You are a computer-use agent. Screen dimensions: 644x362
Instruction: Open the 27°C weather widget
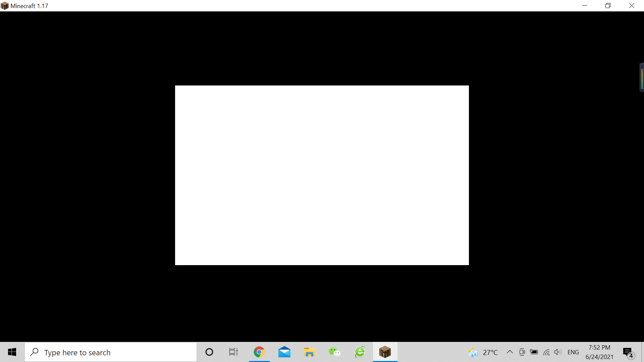coord(483,352)
